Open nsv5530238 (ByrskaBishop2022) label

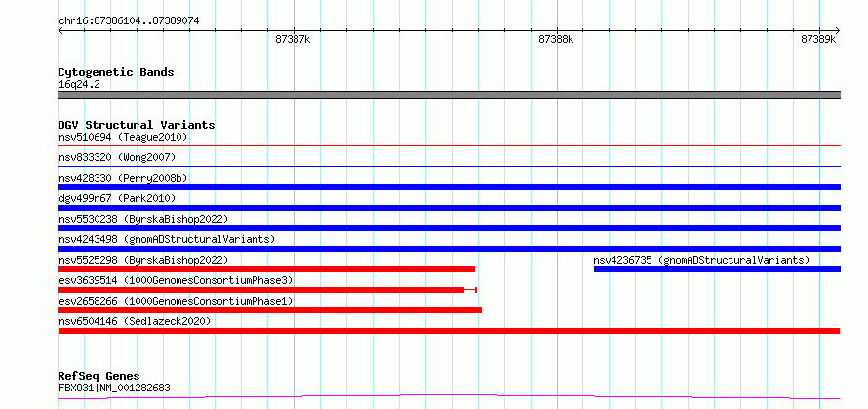(143, 219)
